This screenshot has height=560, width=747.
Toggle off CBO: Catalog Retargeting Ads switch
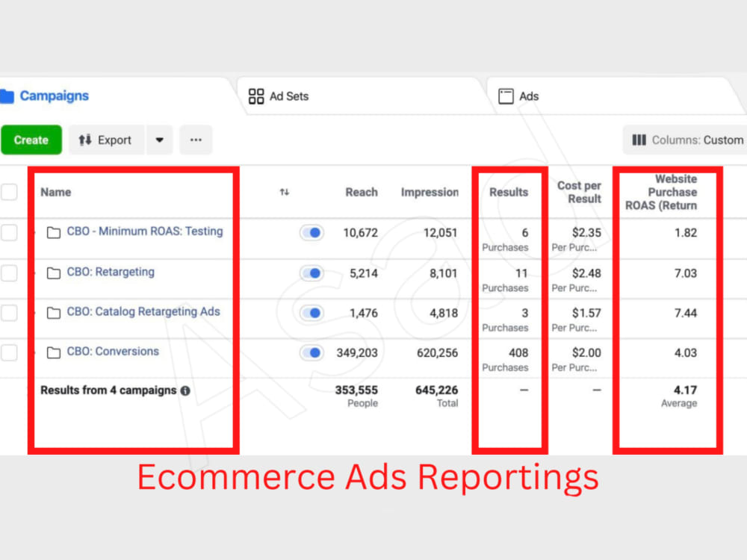311,313
